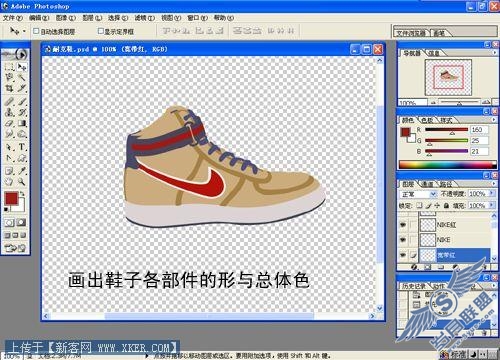Toggle visibility of selected bottom layer

pos(403,255)
